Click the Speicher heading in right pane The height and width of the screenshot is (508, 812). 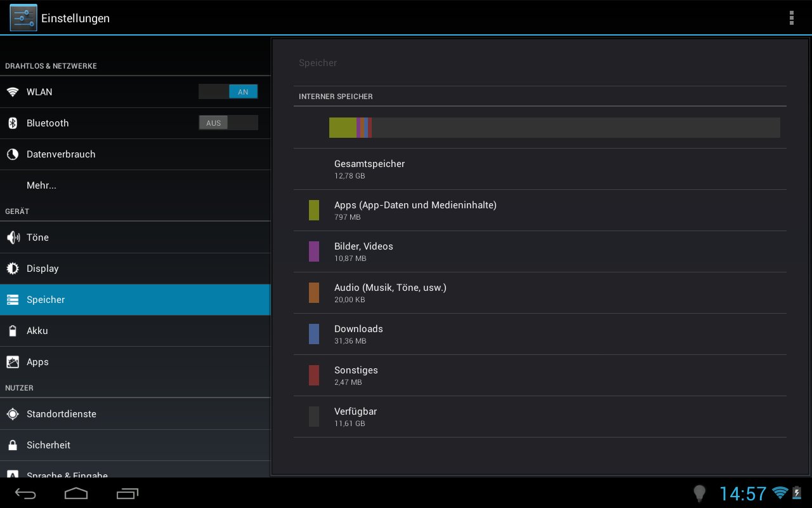[x=318, y=63]
